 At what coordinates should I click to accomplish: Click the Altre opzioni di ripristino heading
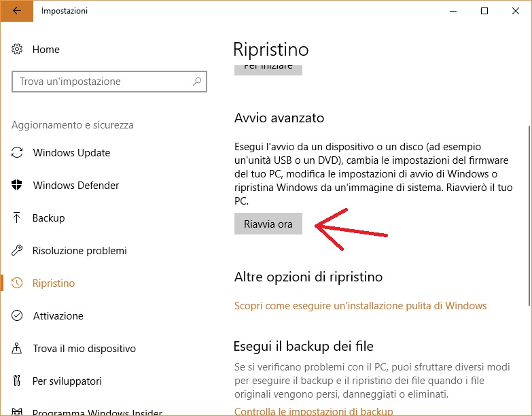pyautogui.click(x=308, y=277)
